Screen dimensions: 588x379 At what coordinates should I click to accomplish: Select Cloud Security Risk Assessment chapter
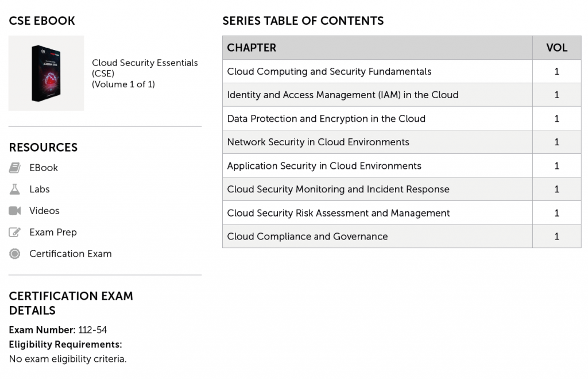338,213
